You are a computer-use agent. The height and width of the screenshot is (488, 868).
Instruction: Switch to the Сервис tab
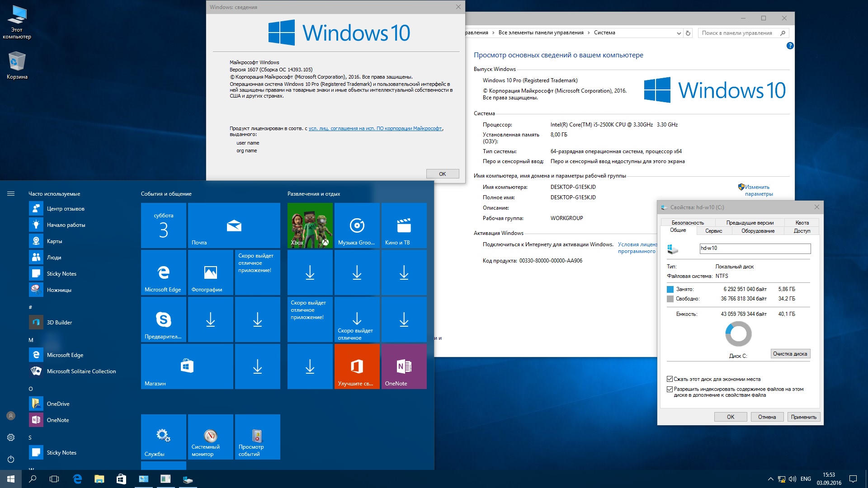713,230
